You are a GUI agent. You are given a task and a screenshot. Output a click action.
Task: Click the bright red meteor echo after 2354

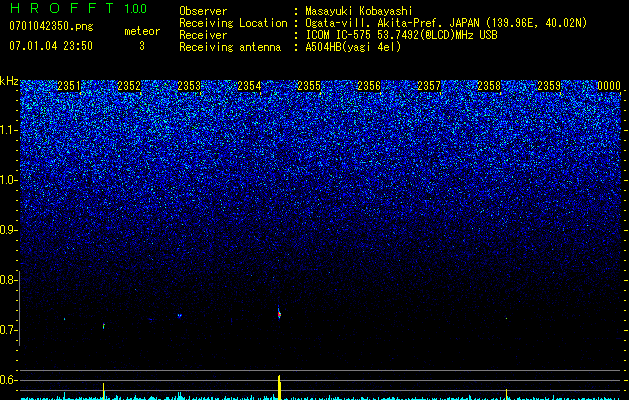coord(279,313)
